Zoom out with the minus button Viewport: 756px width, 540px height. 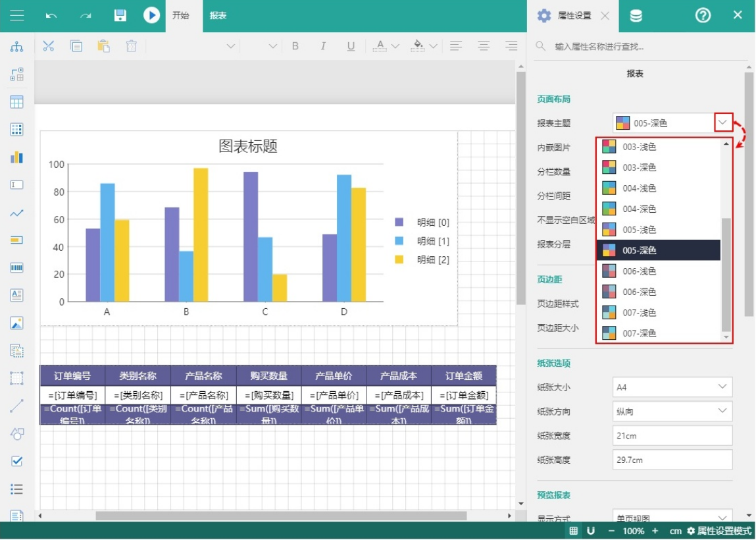(611, 531)
